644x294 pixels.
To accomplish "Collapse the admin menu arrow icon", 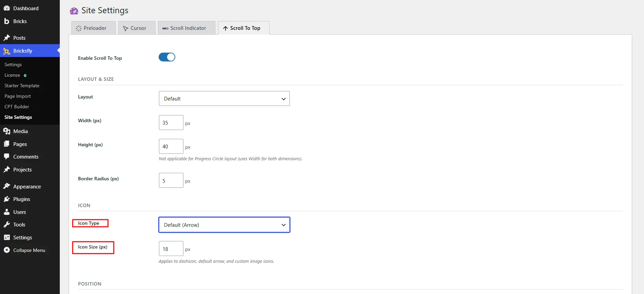I will (6, 250).
